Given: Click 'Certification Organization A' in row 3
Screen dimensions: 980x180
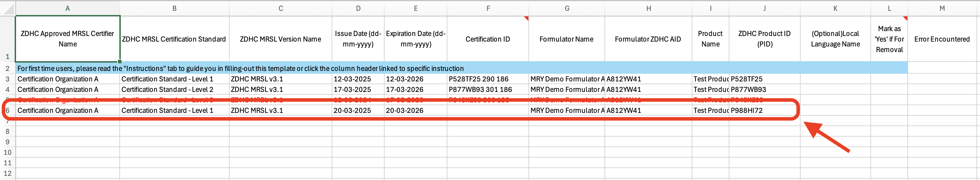Looking at the screenshot, I should pyautogui.click(x=67, y=79).
